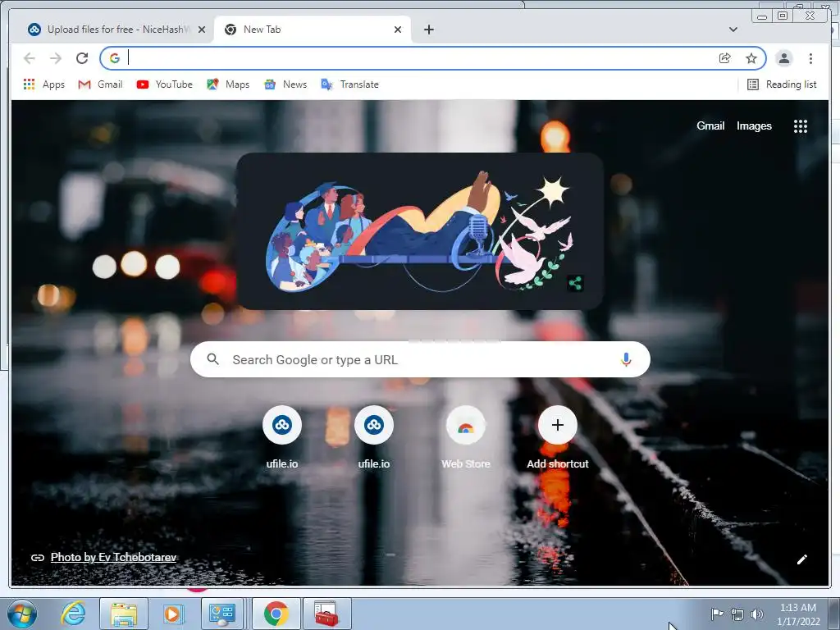Open Windows Media Player taskbar icon
The height and width of the screenshot is (630, 840).
tap(173, 614)
